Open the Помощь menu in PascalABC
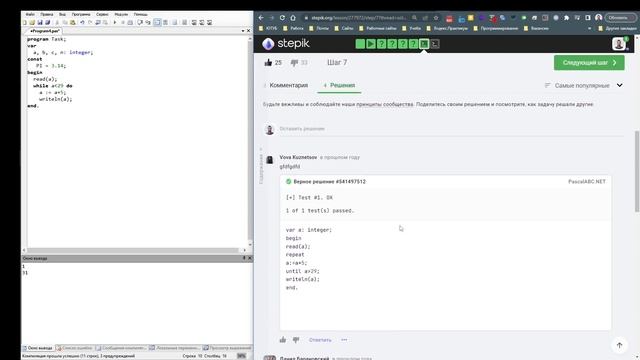Viewport: 640px width, 360px height. [140, 14]
